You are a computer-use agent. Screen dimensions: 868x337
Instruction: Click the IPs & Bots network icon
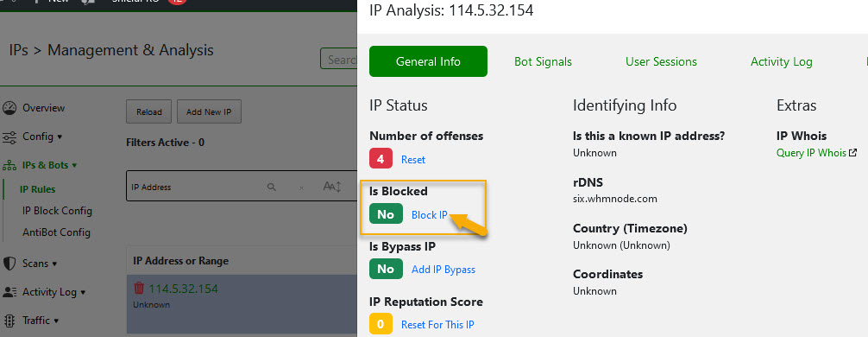tap(9, 165)
